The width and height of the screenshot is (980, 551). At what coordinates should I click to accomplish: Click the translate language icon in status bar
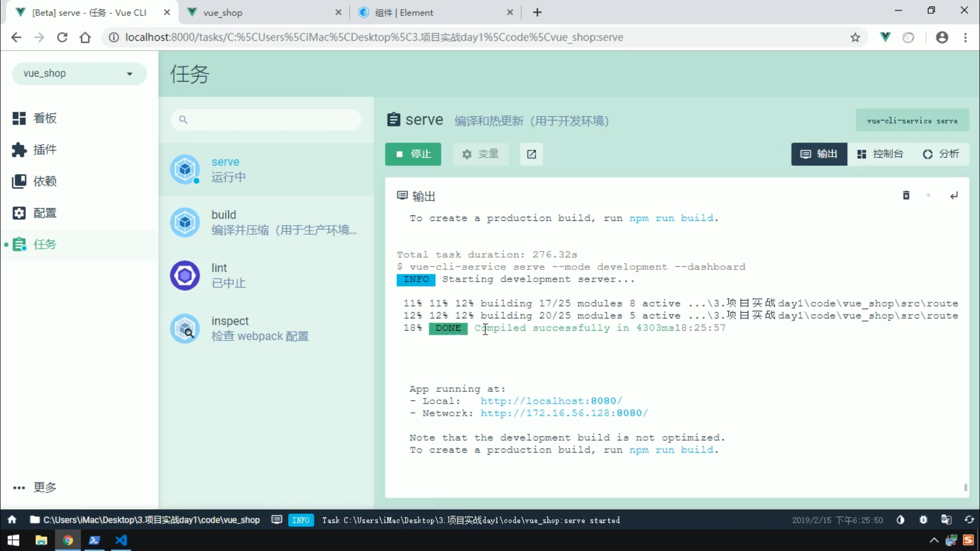point(946,520)
